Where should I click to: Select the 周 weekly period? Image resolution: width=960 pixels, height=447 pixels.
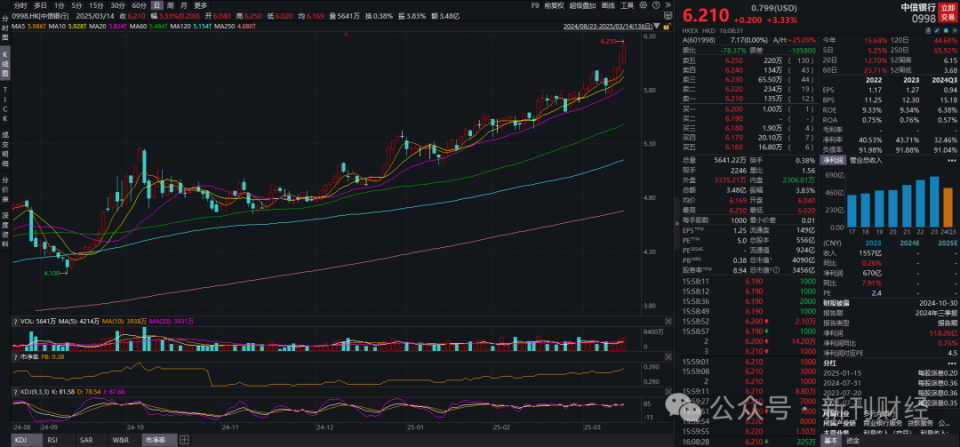tap(170, 5)
